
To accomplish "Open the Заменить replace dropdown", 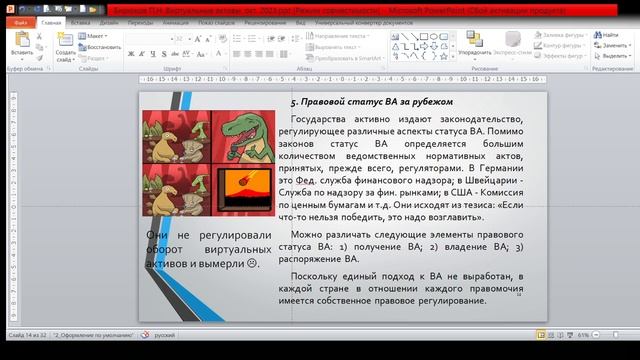I will pos(613,45).
